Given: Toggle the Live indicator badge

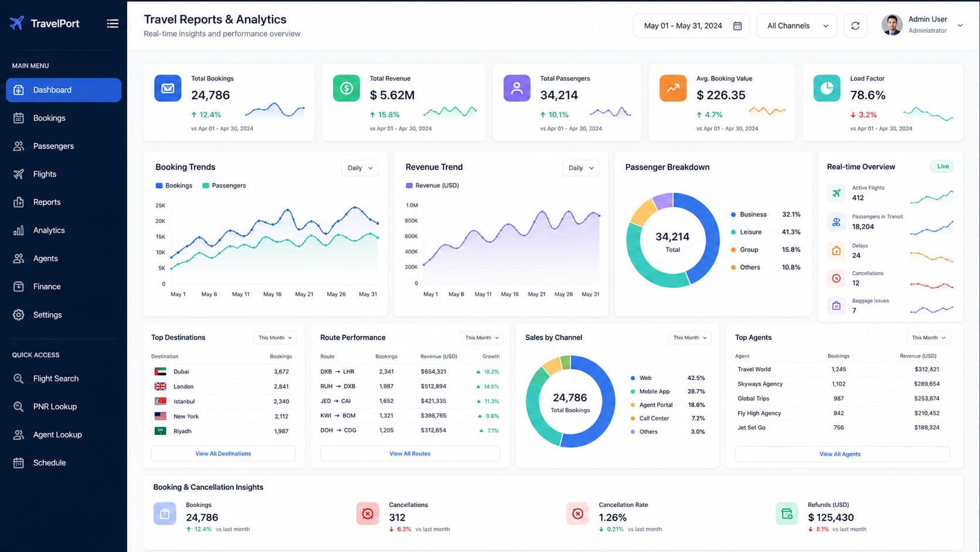Looking at the screenshot, I should tap(942, 167).
